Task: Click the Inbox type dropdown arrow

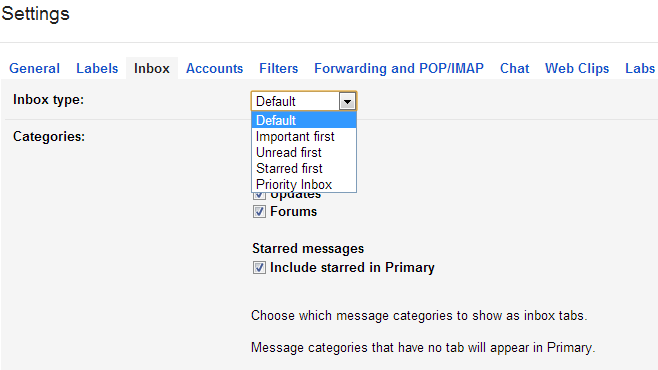Action: pyautogui.click(x=347, y=102)
